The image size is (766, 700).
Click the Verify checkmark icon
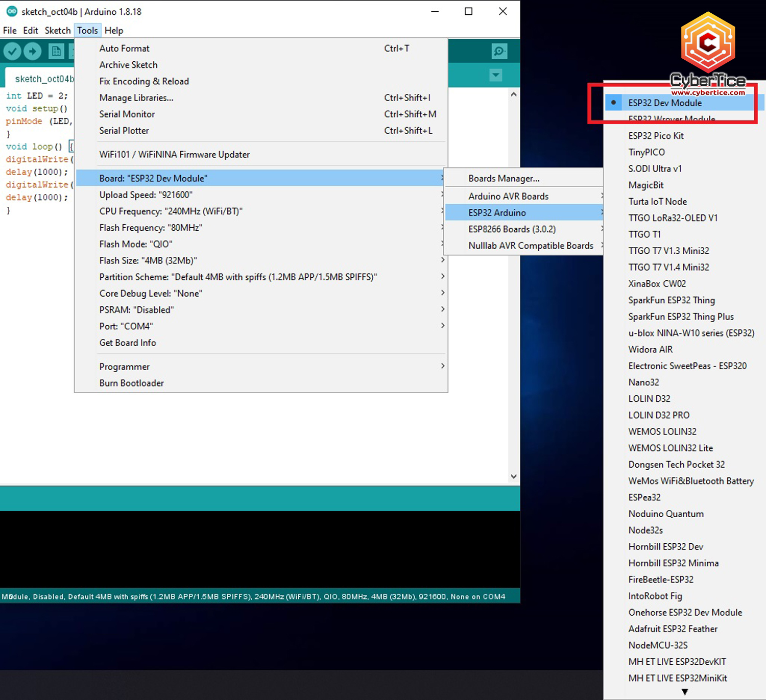[12, 51]
